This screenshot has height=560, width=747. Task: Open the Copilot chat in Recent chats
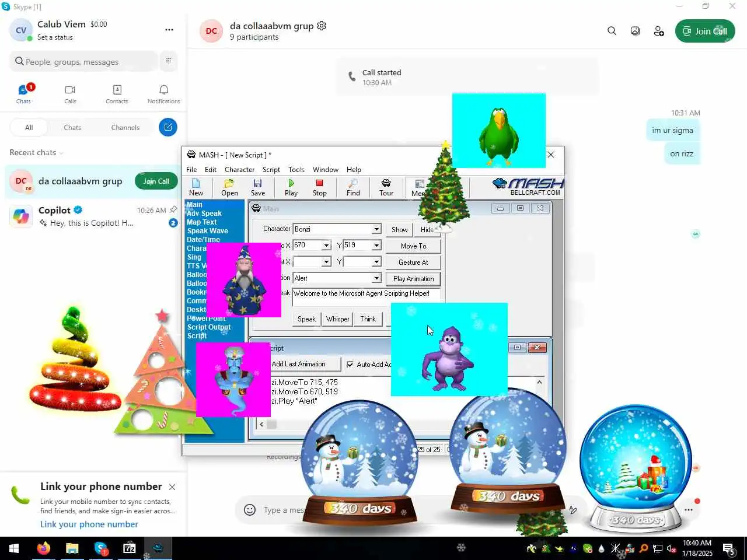point(93,216)
